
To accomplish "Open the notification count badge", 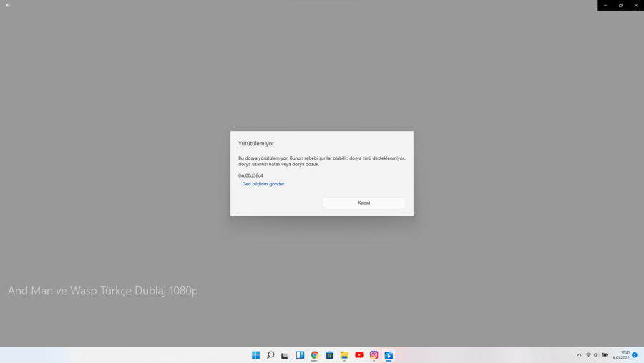I will pos(635,355).
